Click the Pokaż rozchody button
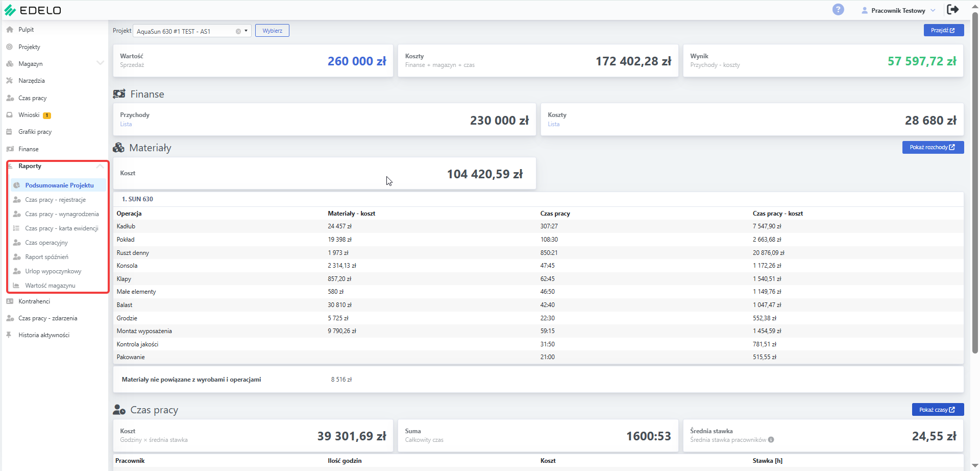 click(933, 147)
